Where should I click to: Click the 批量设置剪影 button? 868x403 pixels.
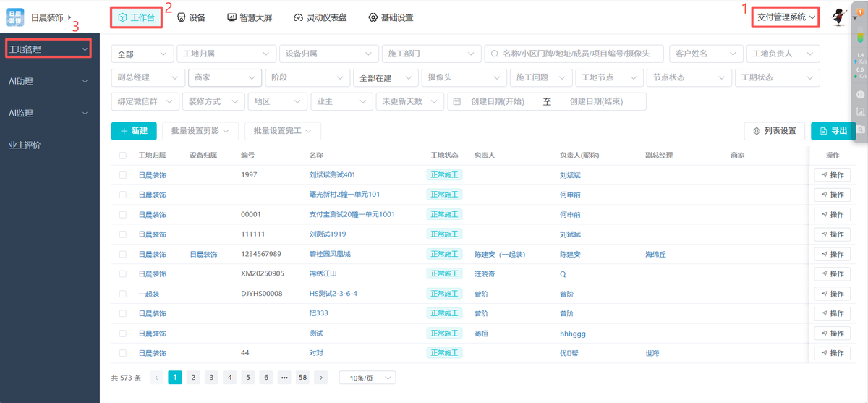(x=200, y=131)
